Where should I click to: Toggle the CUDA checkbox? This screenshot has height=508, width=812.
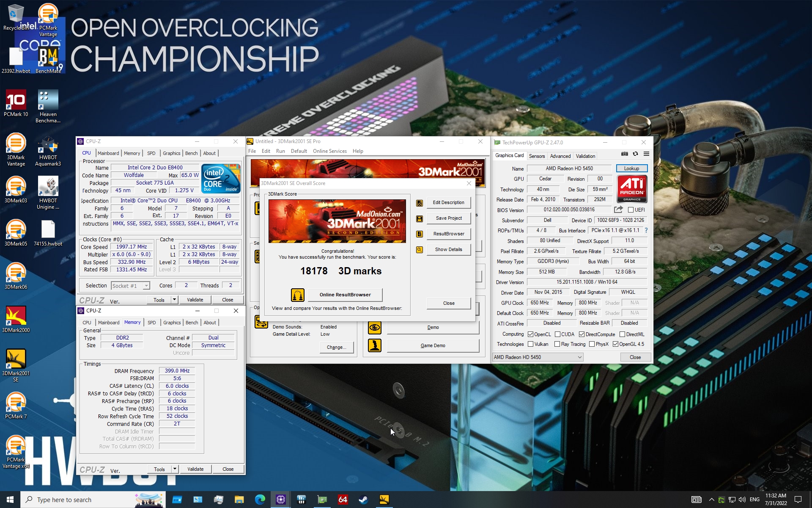point(557,334)
